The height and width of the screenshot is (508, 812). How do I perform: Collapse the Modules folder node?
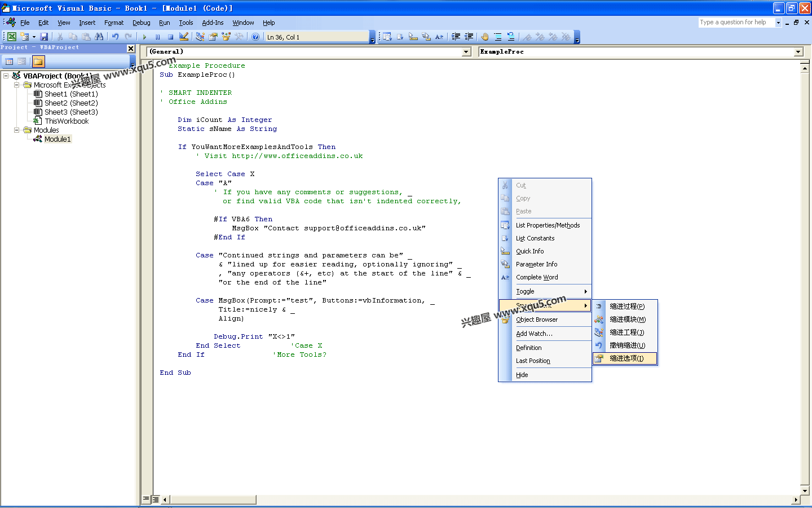(x=16, y=130)
